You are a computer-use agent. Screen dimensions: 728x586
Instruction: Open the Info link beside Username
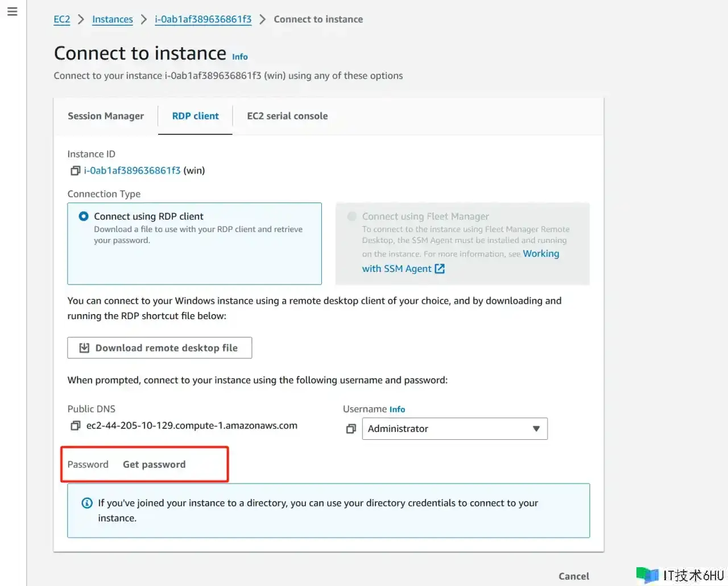coord(397,410)
